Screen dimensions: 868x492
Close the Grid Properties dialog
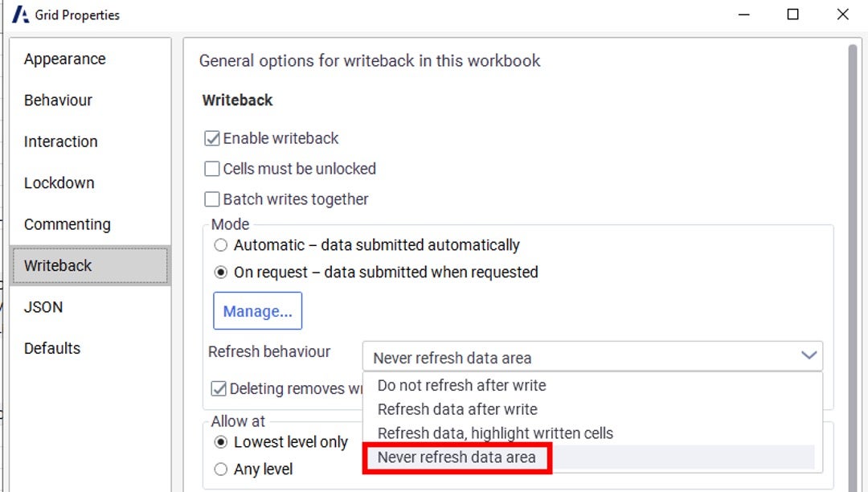coord(842,14)
